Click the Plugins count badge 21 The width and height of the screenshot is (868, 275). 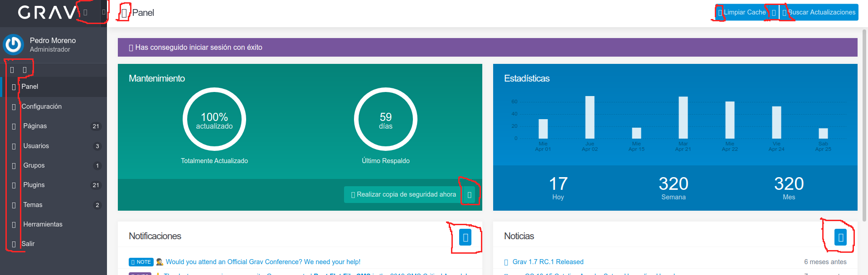tap(96, 185)
